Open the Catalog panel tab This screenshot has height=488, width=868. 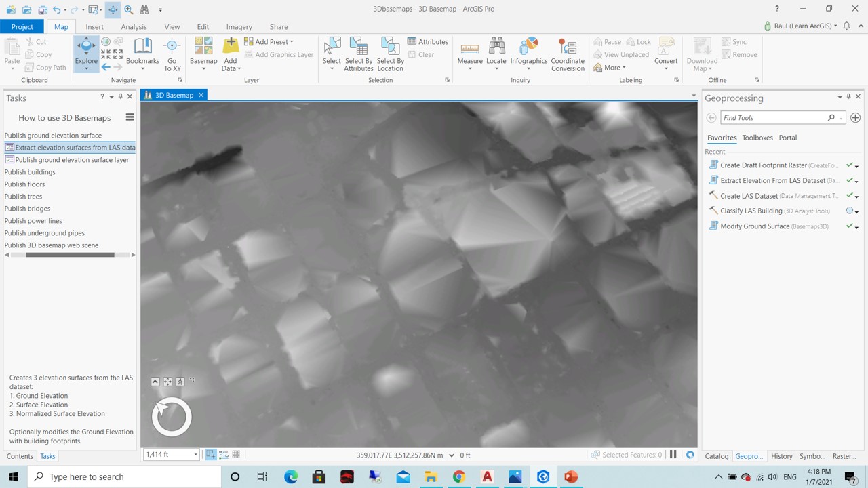[x=716, y=455]
